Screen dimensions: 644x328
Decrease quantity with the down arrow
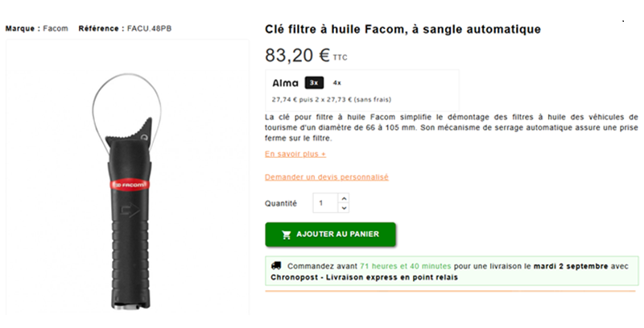point(345,208)
